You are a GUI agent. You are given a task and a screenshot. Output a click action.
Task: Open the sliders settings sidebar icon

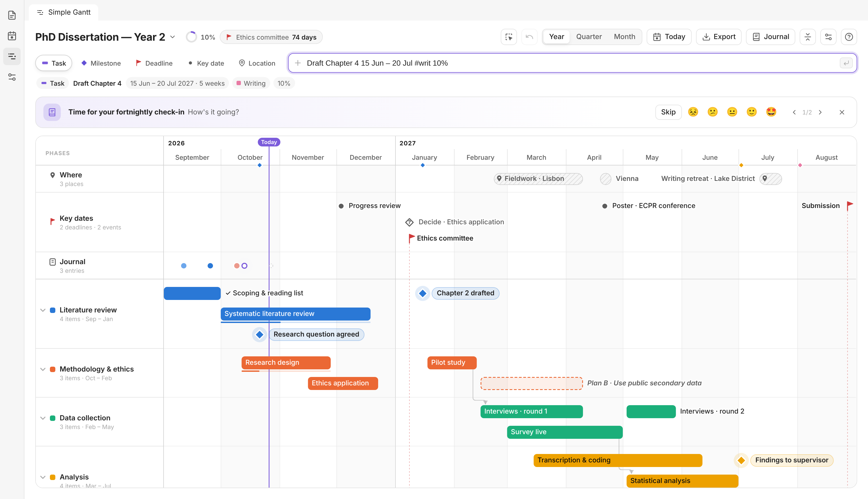point(12,77)
